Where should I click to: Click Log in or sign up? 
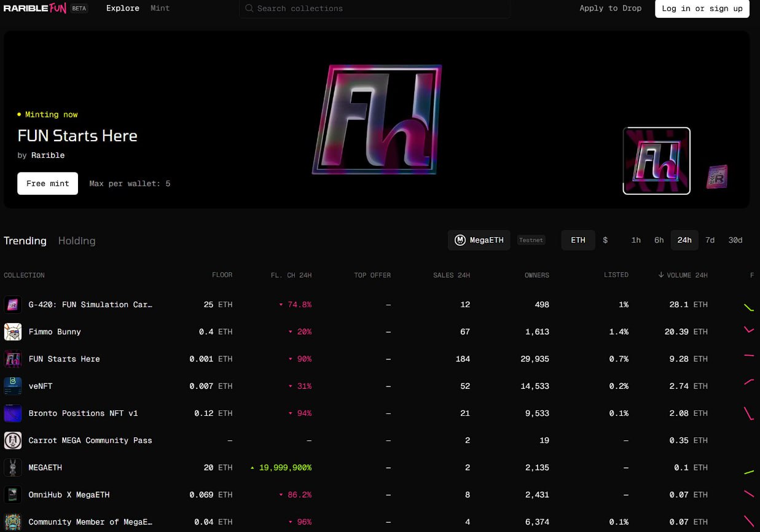tap(702, 9)
